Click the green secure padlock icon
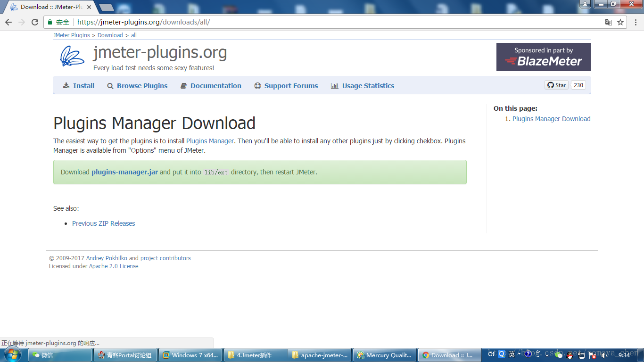The height and width of the screenshot is (362, 644). point(50,22)
